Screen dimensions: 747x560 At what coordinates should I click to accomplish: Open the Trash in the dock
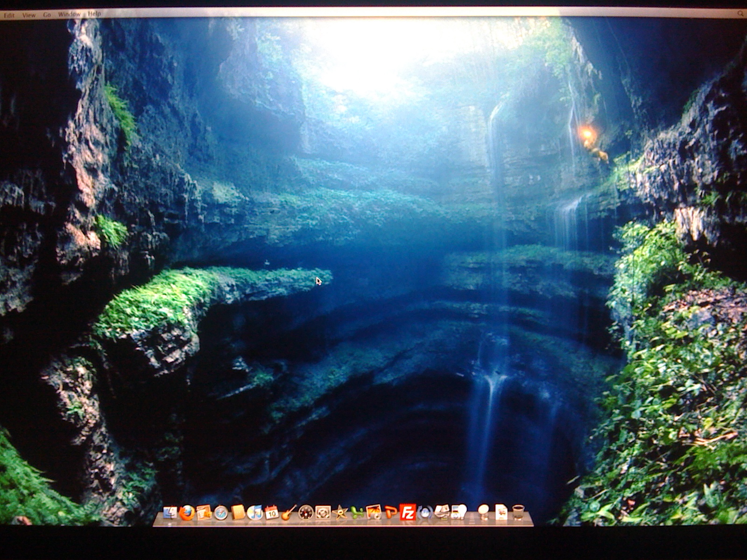click(x=518, y=512)
